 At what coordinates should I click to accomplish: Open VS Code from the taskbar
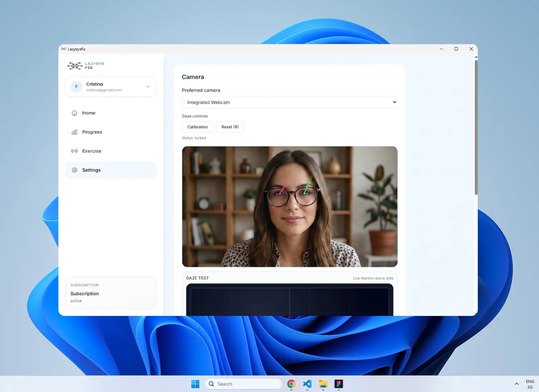pos(307,384)
